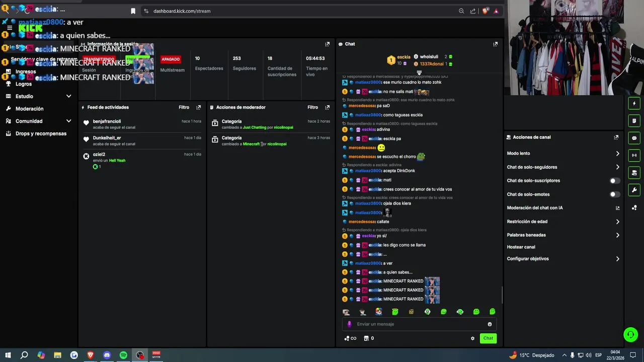Viewport: 644px width, 362px height.
Task: Open Chat de solo-seguidores options
Action: click(563, 167)
